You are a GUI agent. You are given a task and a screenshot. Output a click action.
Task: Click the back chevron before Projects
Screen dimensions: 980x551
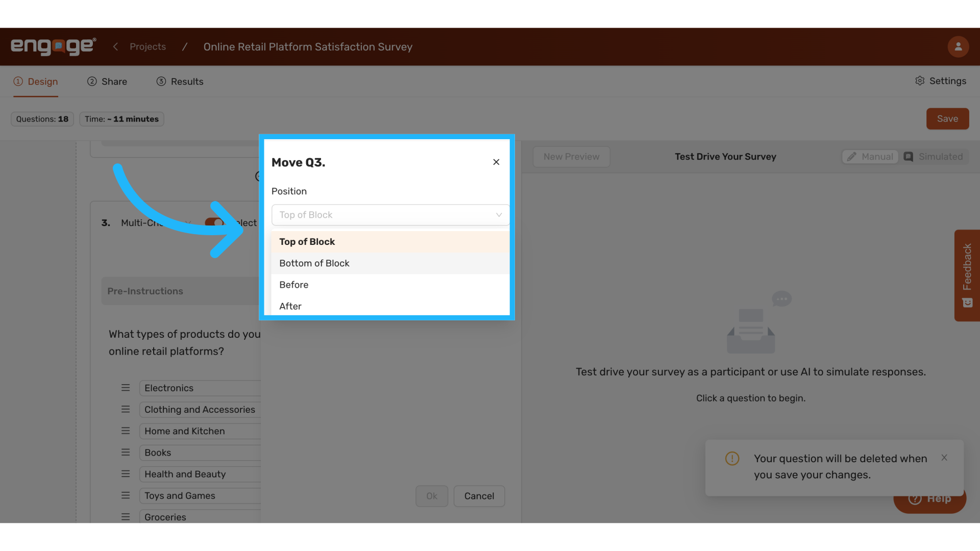(115, 46)
